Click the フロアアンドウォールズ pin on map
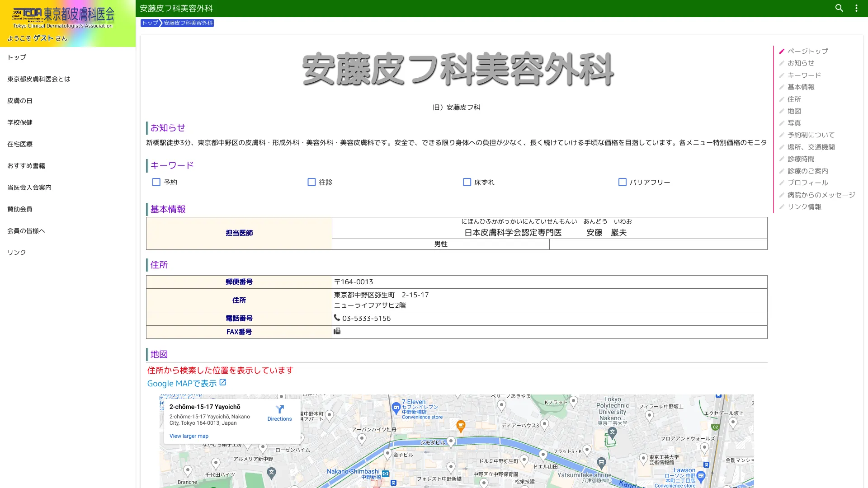Viewport: 868px width, 488px height. coord(704,448)
